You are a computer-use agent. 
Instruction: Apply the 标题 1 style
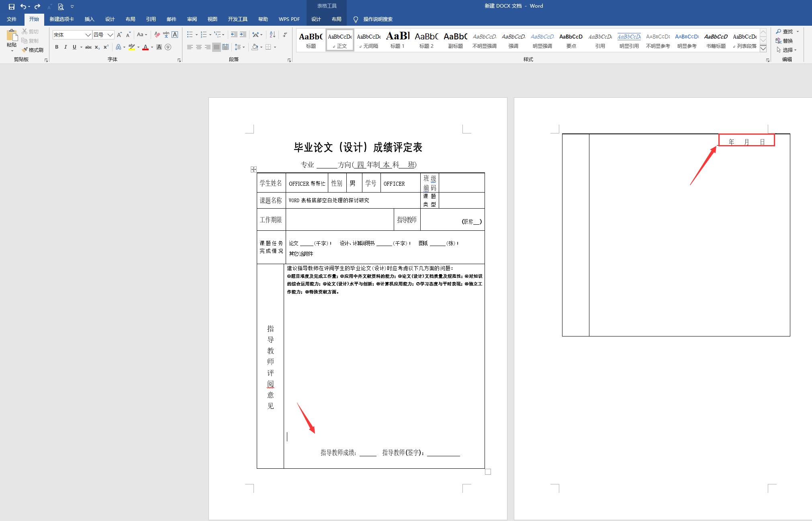pos(397,40)
